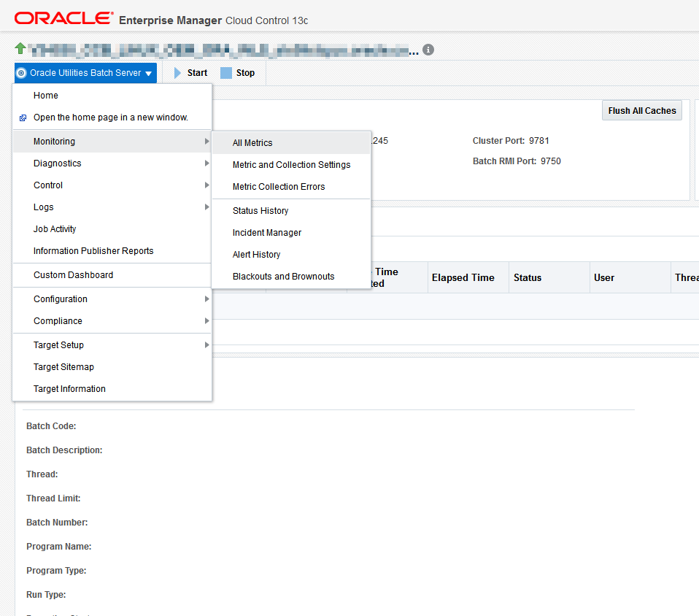699x616 pixels.
Task: Open Target Sitemap menu item
Action: (112, 366)
